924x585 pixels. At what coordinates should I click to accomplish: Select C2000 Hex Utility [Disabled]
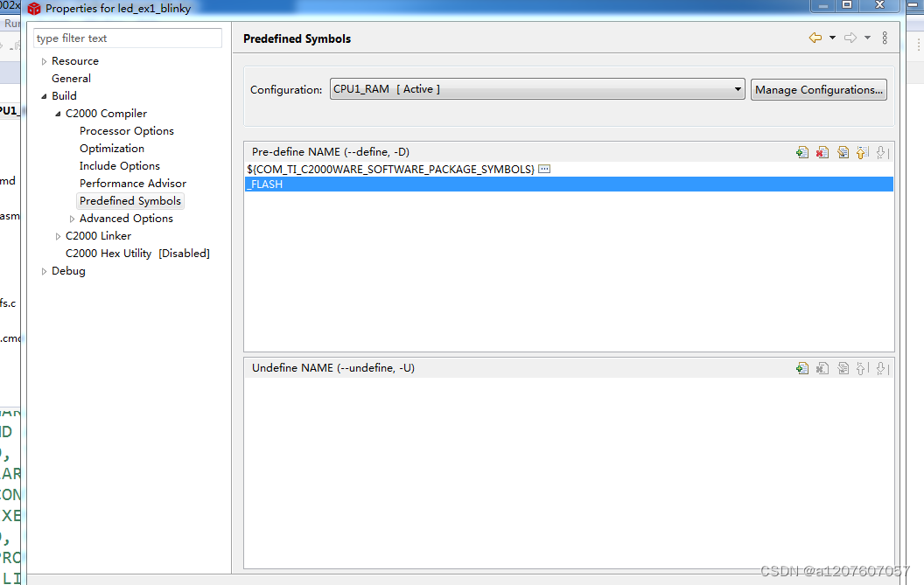coord(138,254)
